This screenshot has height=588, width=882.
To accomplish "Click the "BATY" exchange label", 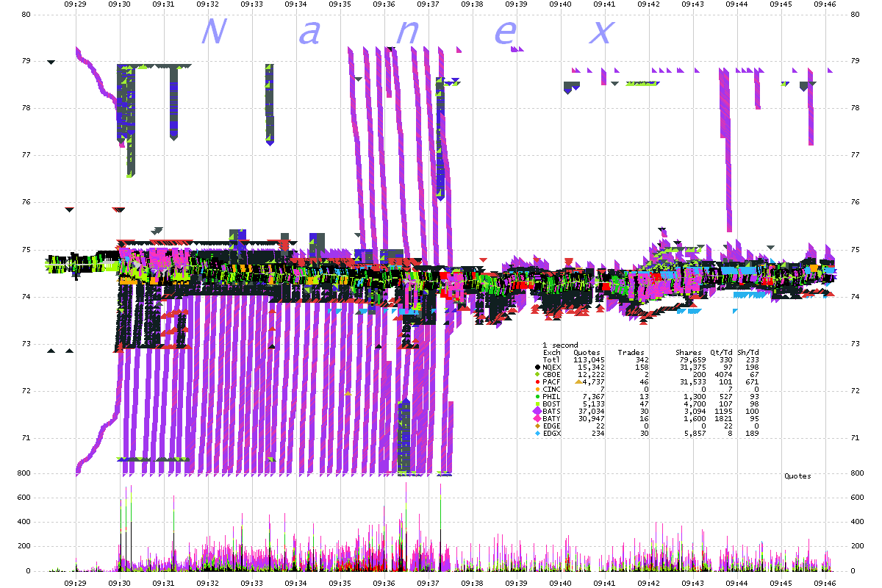I will [551, 418].
